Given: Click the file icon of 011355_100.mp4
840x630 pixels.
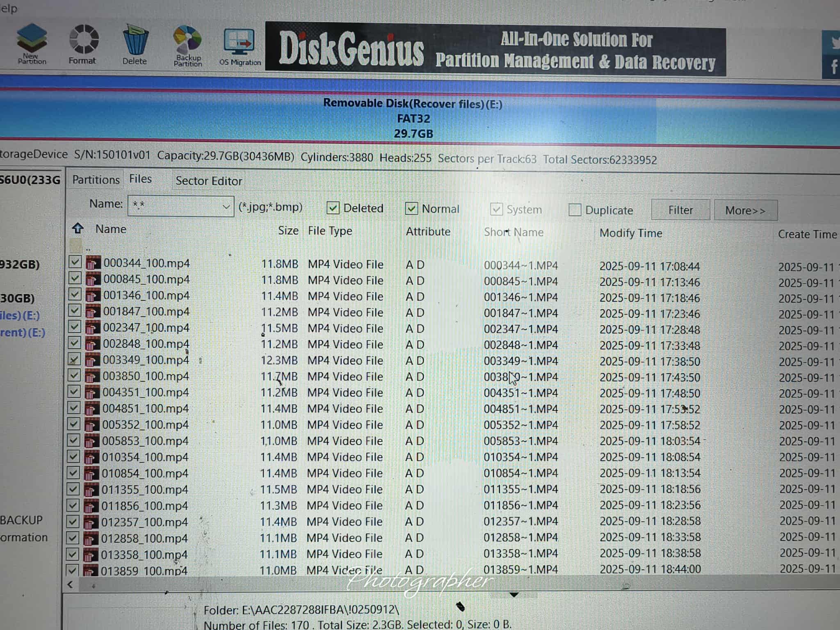Looking at the screenshot, I should [91, 489].
